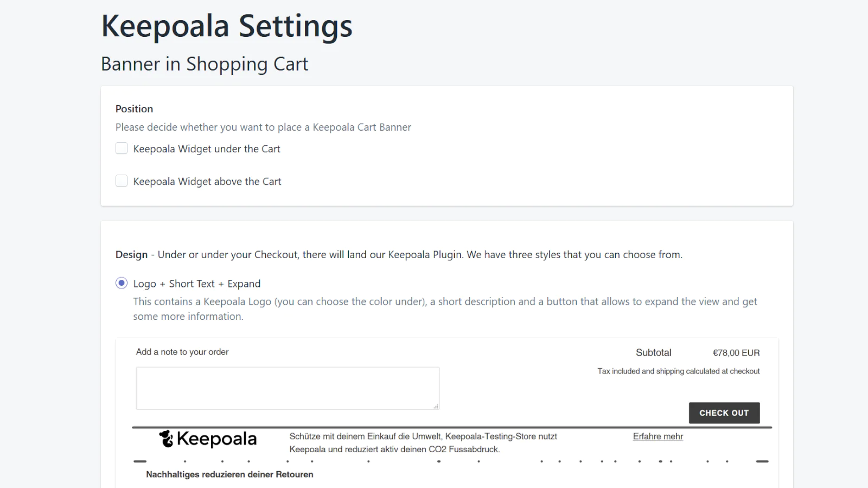Click the order note text area
The image size is (868, 488).
point(288,388)
